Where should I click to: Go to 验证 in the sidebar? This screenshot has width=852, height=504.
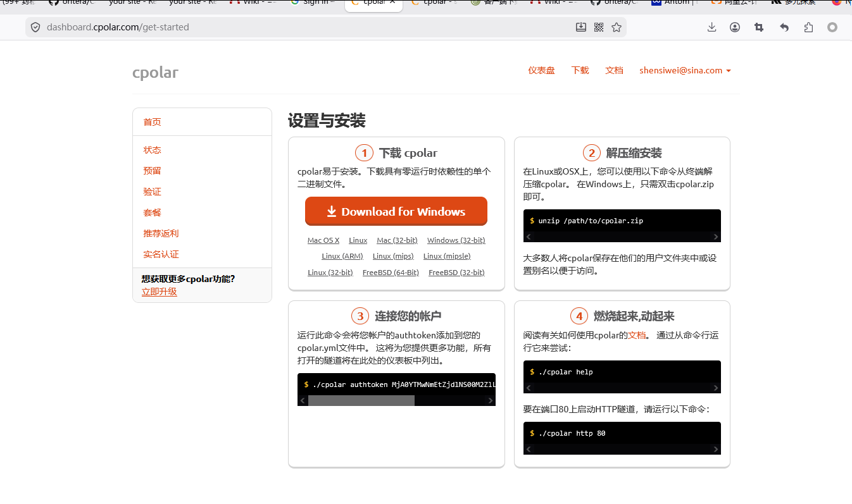click(152, 192)
